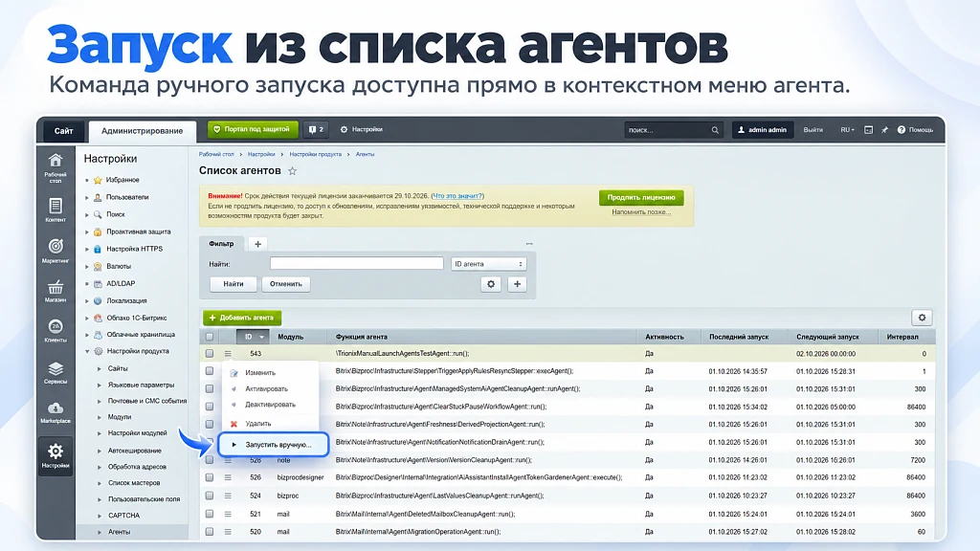Click the window layout icon near RU
The image size is (980, 551).
[868, 130]
